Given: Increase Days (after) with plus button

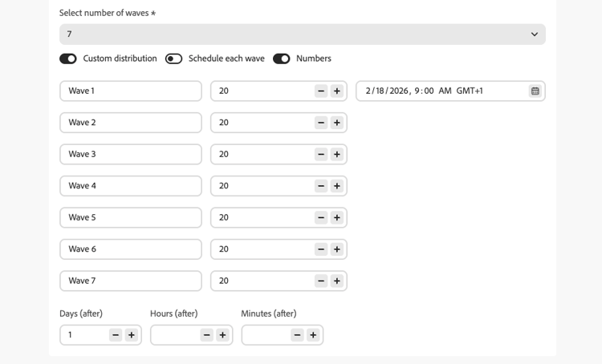Looking at the screenshot, I should 132,335.
